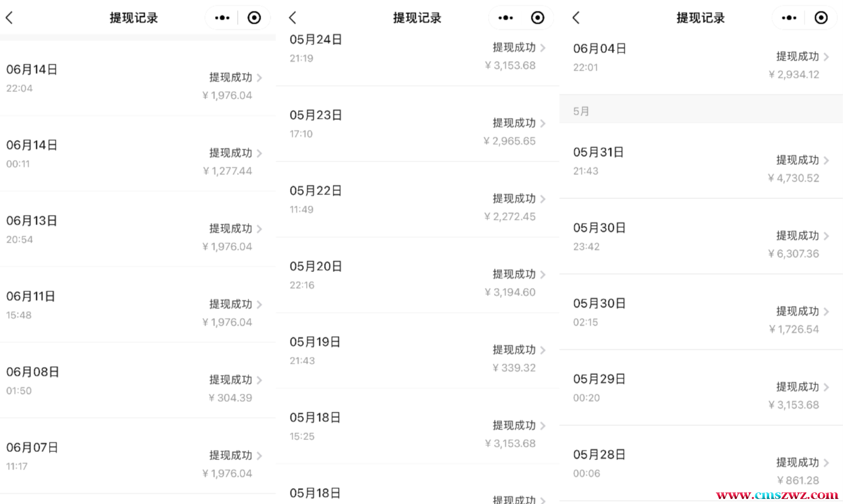Open the three-dot menu in the leftmost panel

pos(222,18)
